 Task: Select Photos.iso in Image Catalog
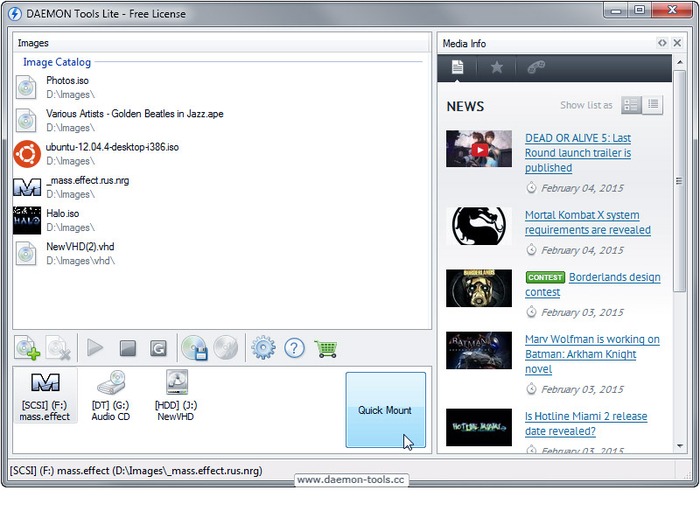221,87
